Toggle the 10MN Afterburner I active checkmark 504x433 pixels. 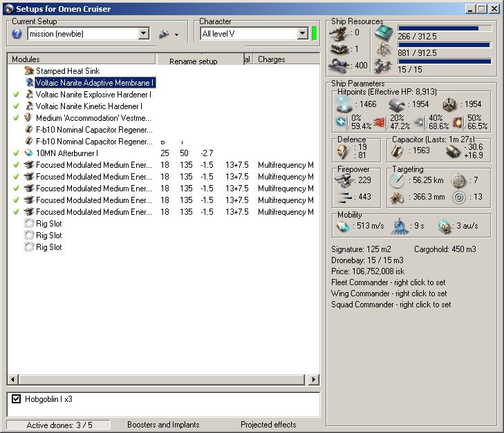(16, 153)
